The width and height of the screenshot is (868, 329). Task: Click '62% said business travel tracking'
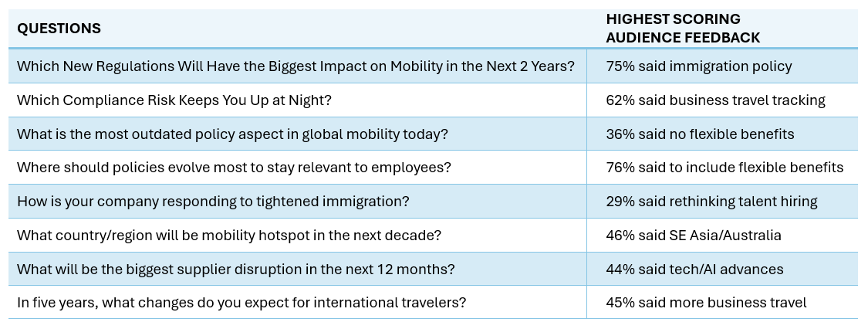[716, 100]
